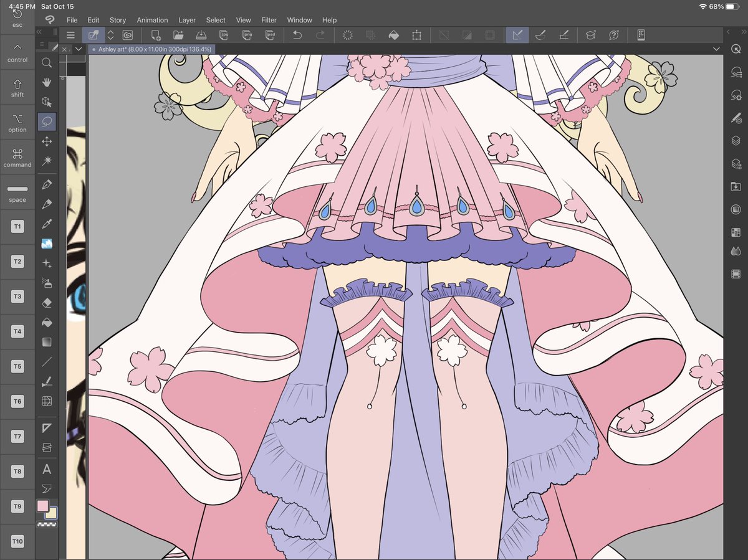The height and width of the screenshot is (560, 748).
Task: Open the Sub Tool palette icon
Action: 736,72
